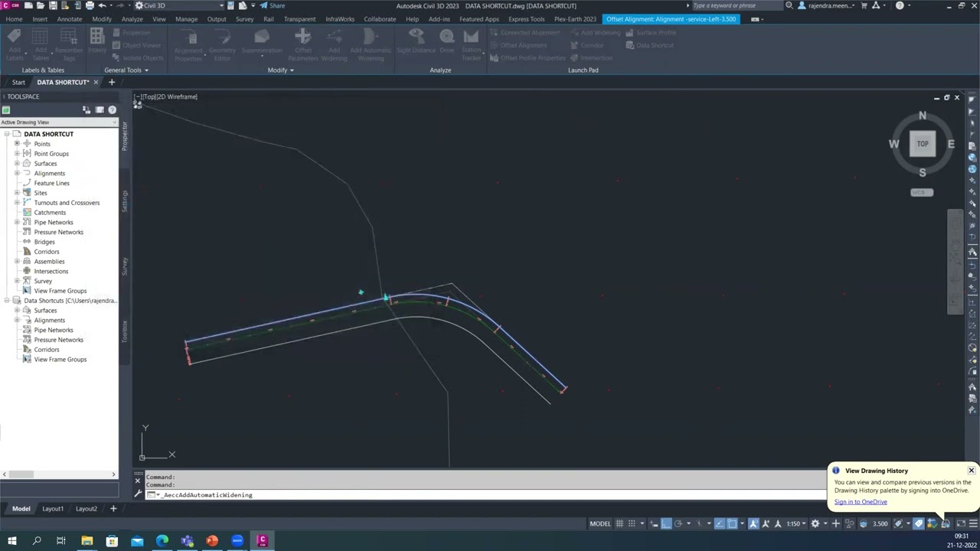Open Alignment Properties
This screenshot has height=551, width=980.
[x=188, y=44]
